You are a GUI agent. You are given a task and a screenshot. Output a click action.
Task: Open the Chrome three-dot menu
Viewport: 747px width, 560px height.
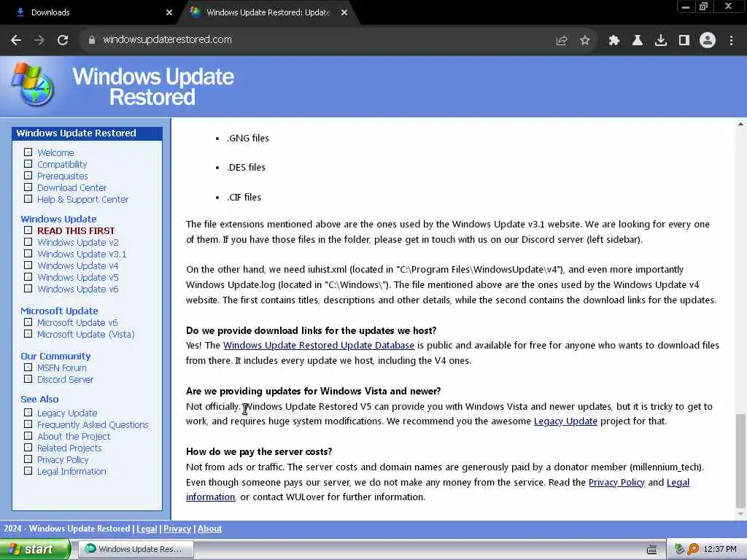pyautogui.click(x=731, y=41)
